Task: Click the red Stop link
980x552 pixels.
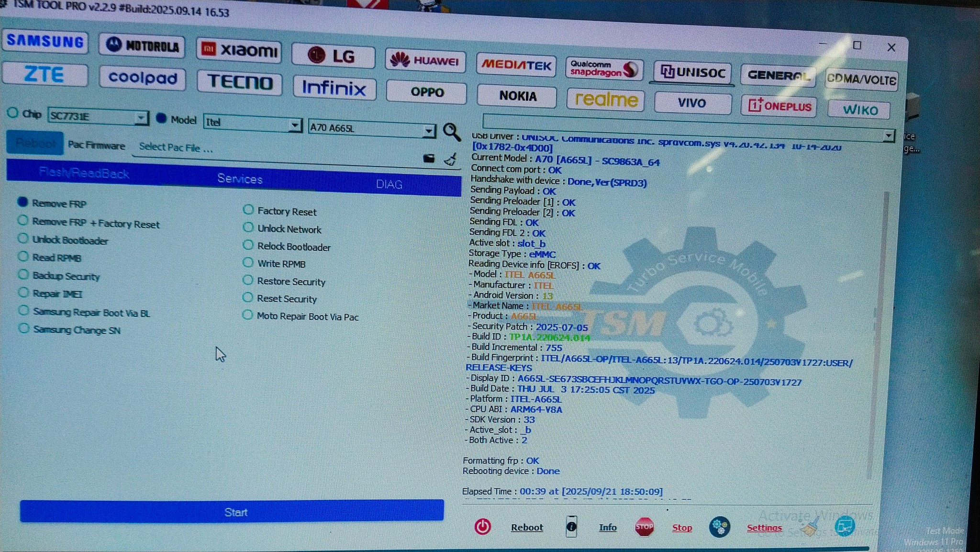Action: point(682,528)
